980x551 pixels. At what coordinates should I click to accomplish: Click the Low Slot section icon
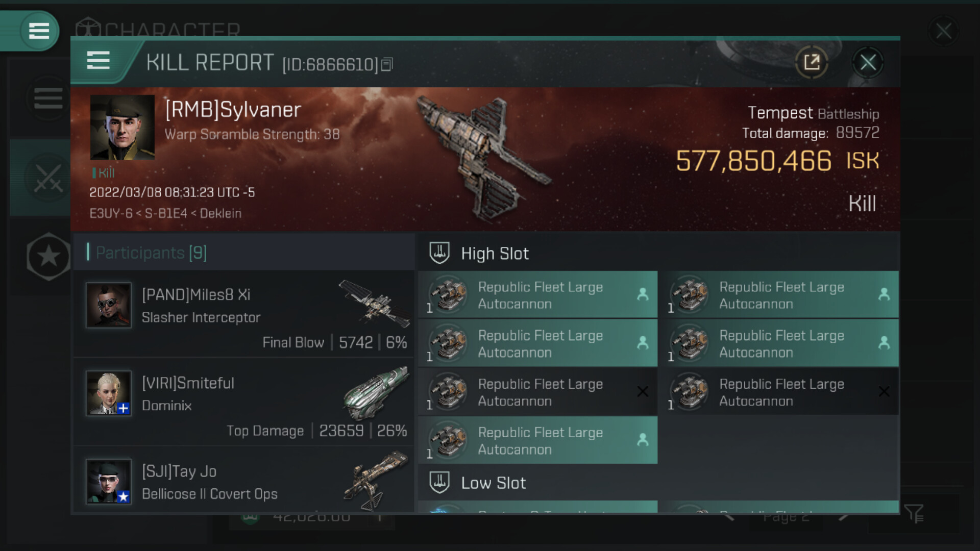point(439,483)
